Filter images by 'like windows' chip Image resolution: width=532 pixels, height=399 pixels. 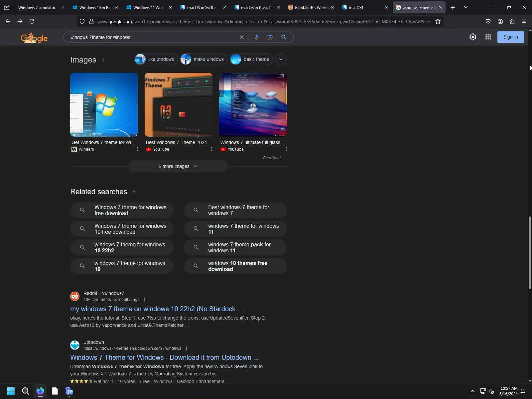tap(156, 59)
